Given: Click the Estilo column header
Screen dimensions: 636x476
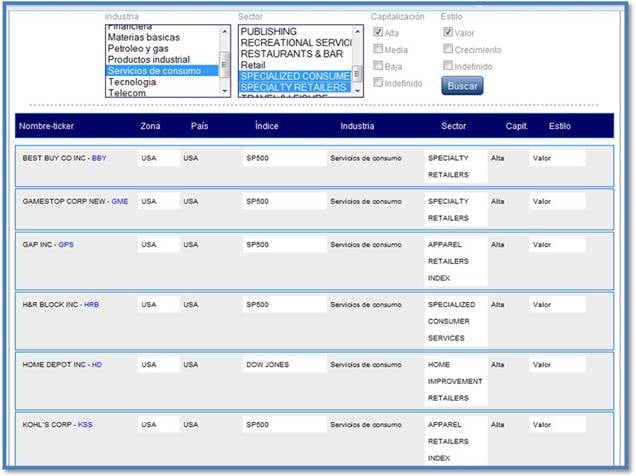Looking at the screenshot, I should [560, 126].
